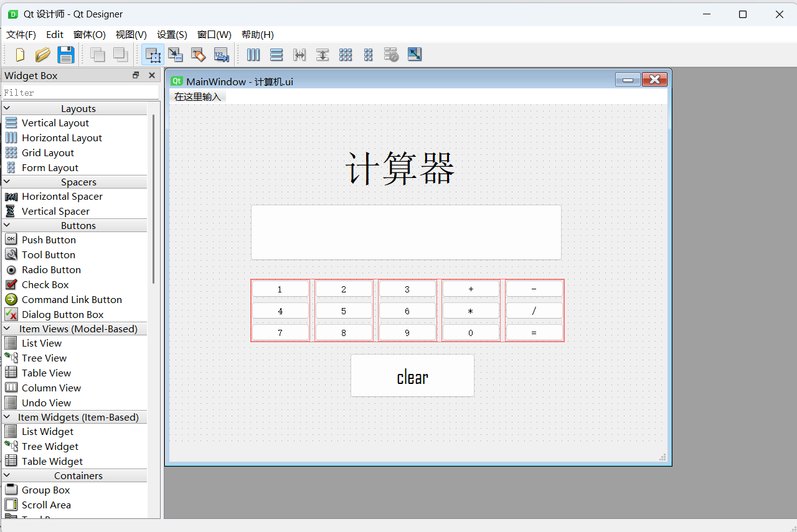Select the Edit Signals/Slots mode icon

pyautogui.click(x=176, y=55)
